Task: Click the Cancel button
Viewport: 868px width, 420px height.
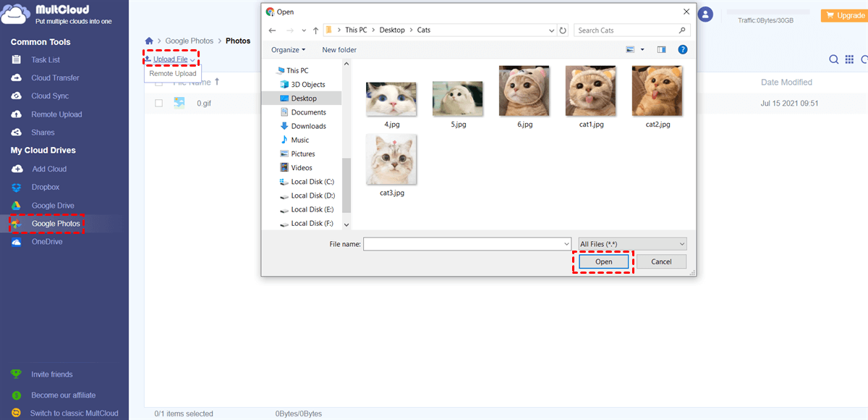Action: (x=661, y=262)
